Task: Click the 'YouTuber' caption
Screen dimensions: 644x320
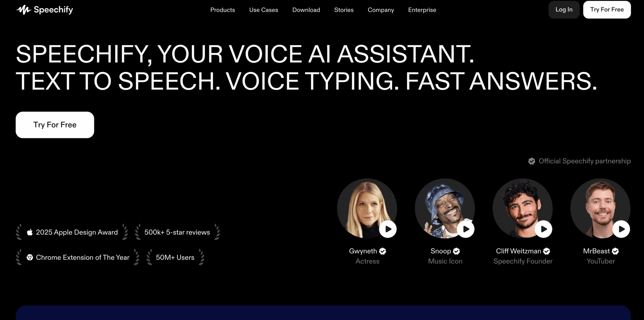Action: (601, 261)
